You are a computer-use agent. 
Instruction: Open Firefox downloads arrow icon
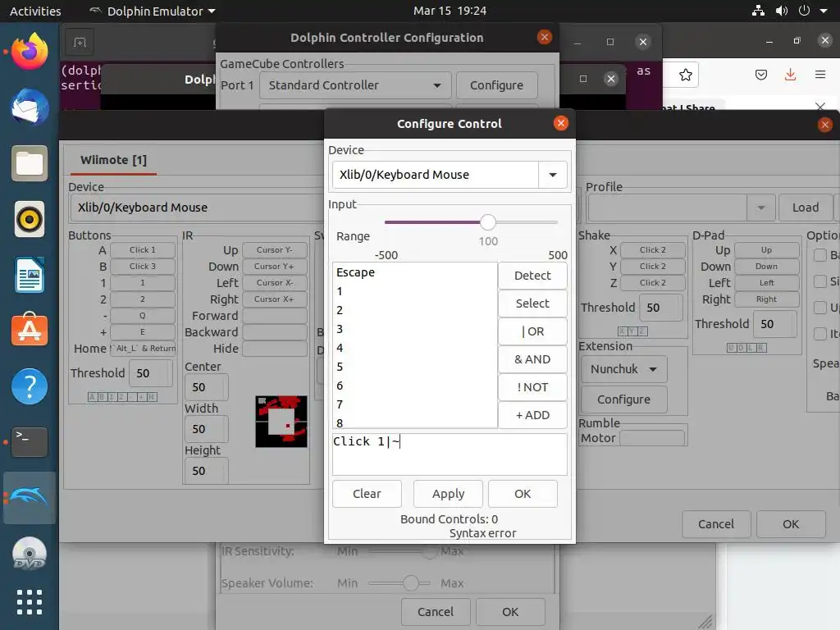click(x=790, y=75)
